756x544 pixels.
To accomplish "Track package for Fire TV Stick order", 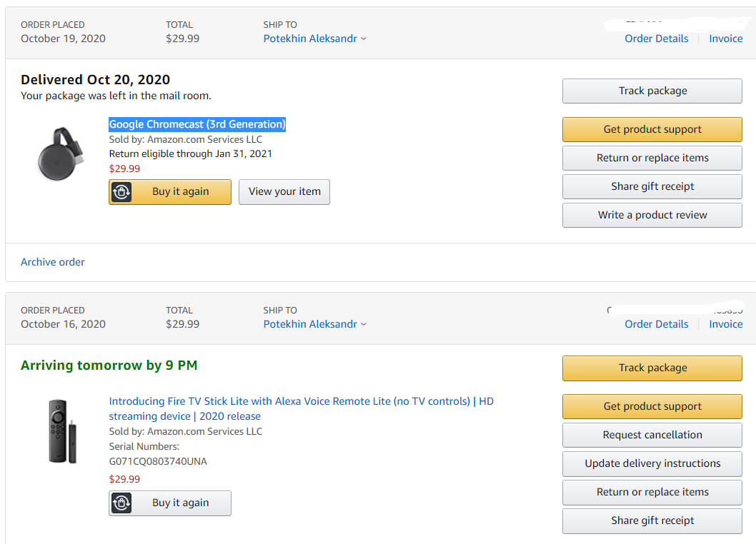I will [652, 368].
